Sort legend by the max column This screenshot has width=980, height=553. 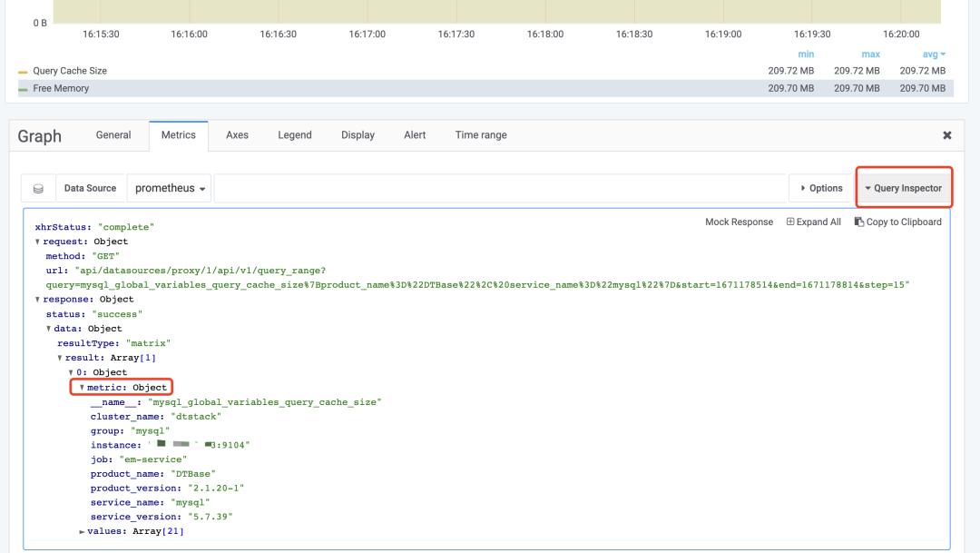(x=870, y=54)
